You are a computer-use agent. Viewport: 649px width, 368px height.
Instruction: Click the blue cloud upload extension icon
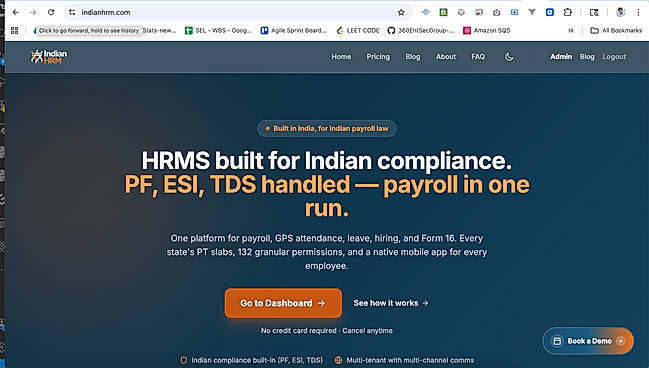tap(425, 12)
